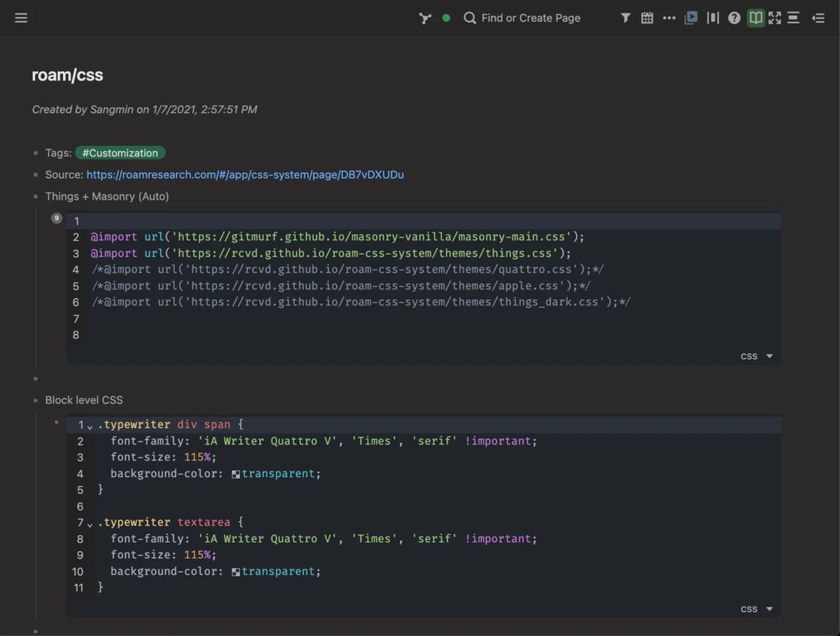Image resolution: width=840 pixels, height=636 pixels.
Task: Click empty line 1 of first code block
Action: (423, 221)
